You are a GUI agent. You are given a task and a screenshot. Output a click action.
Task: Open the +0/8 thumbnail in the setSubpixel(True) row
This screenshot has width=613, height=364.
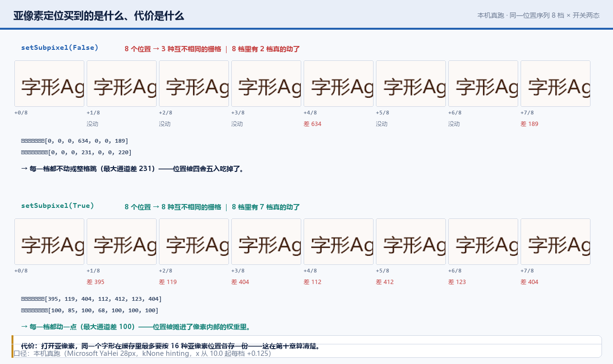[x=49, y=241]
